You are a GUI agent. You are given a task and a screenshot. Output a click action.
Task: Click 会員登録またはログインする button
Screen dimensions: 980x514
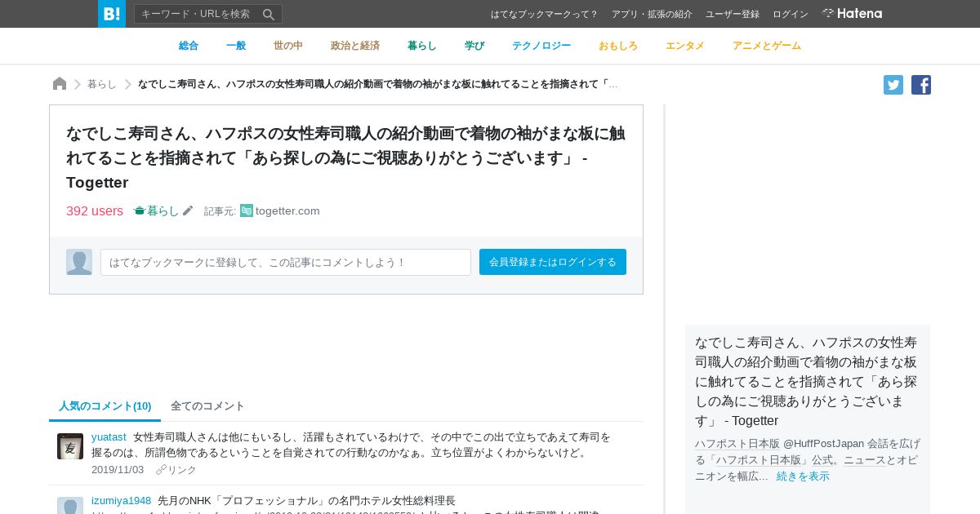click(553, 262)
